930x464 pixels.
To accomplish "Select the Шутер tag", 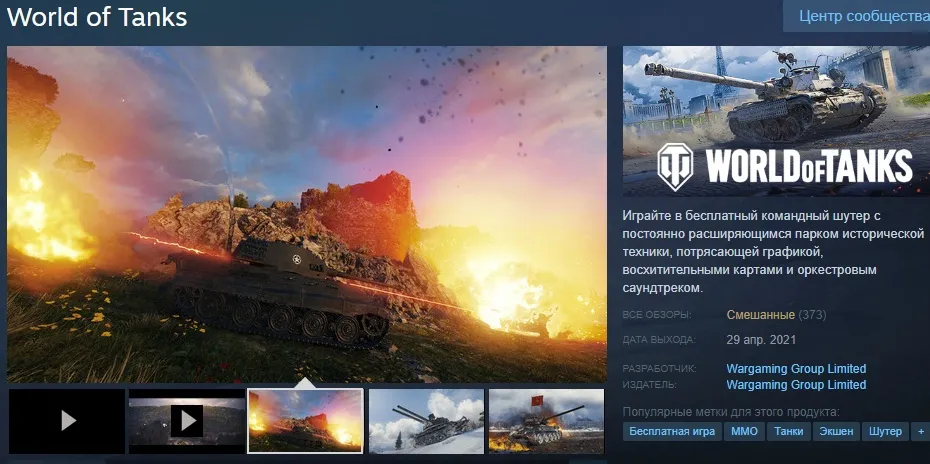I will click(x=885, y=431).
